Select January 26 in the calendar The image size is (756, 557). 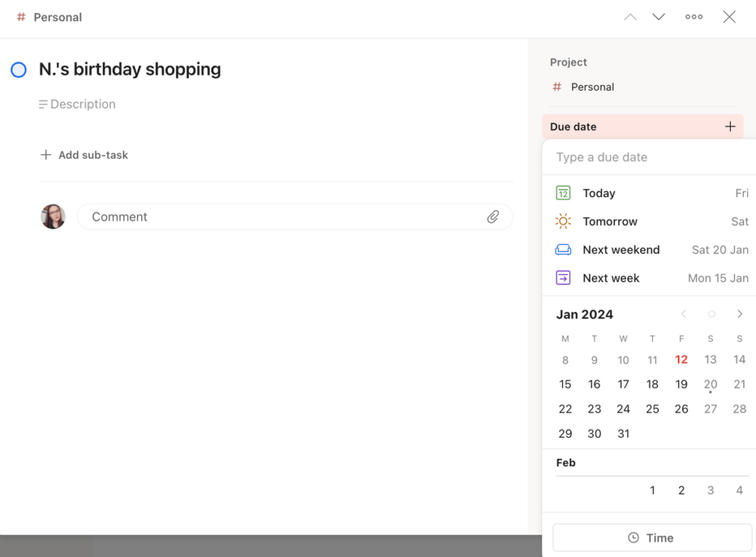click(x=681, y=409)
